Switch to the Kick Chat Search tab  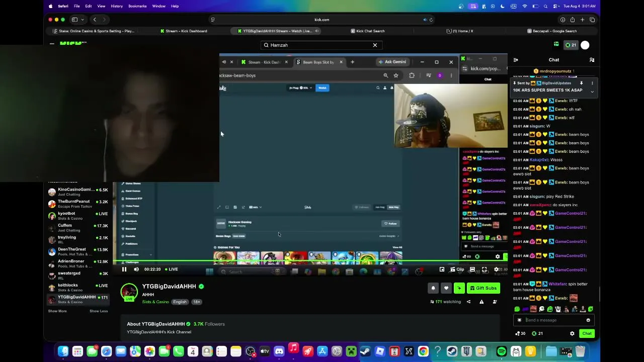tap(368, 31)
